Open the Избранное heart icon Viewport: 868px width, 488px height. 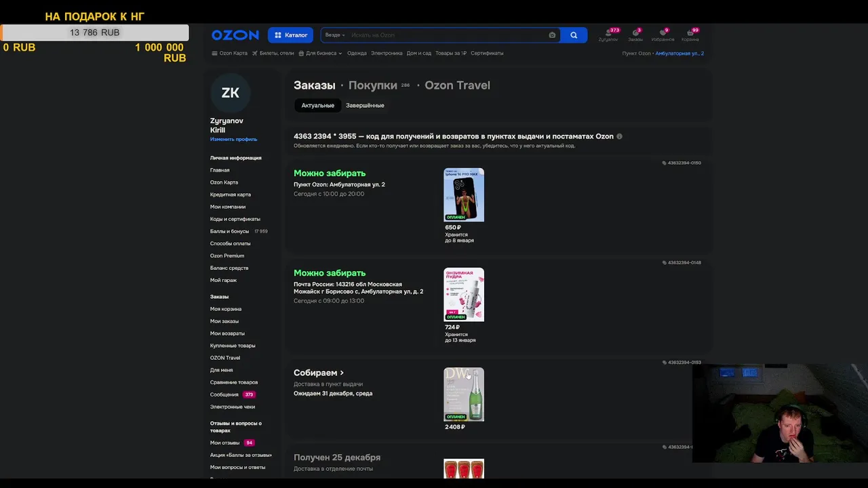click(x=663, y=35)
